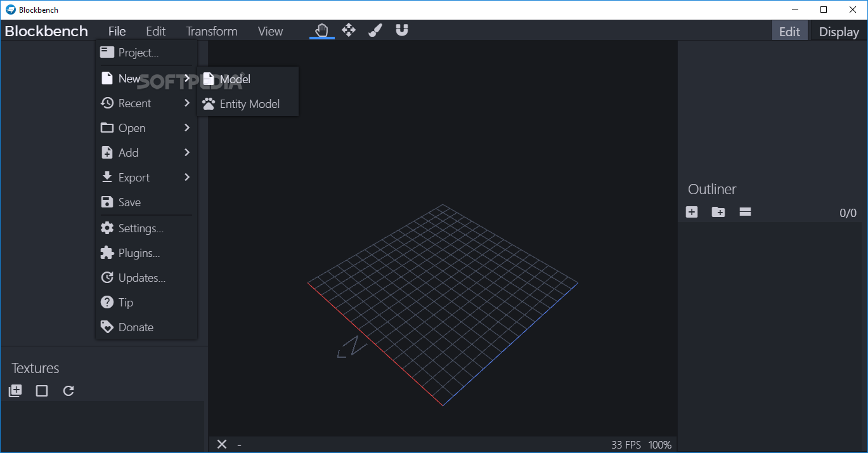
Task: Click the question mark icon next to Tip
Action: (x=107, y=303)
